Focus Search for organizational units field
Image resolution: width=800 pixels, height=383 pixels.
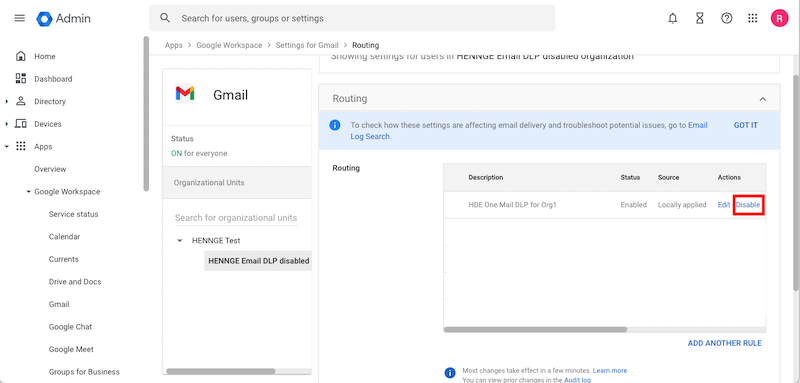pyautogui.click(x=236, y=218)
